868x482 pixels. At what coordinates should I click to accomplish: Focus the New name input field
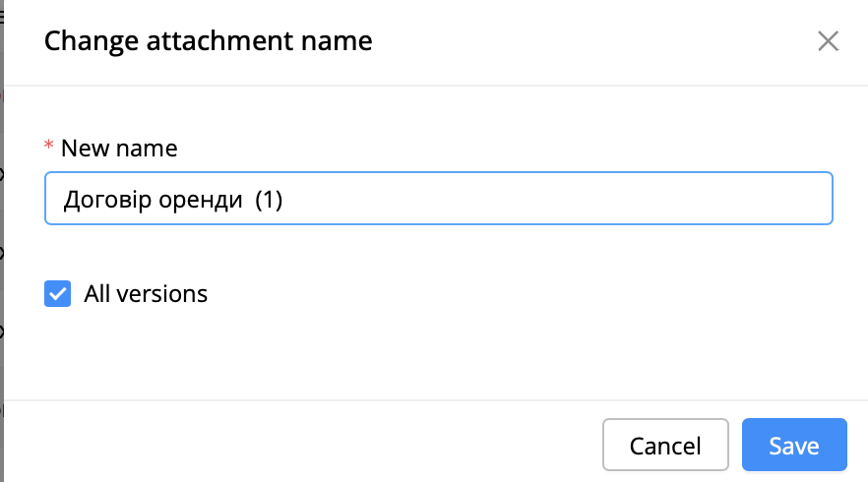439,198
